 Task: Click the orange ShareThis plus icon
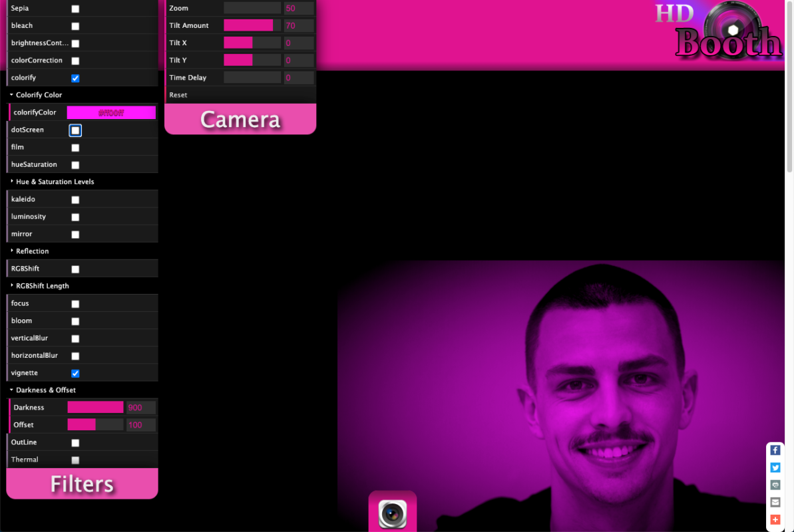(775, 519)
